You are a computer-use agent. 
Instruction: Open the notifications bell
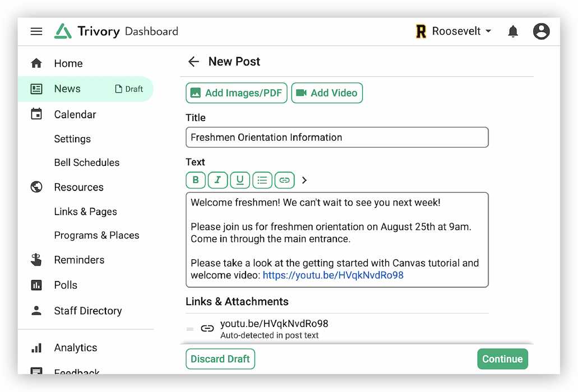click(513, 31)
